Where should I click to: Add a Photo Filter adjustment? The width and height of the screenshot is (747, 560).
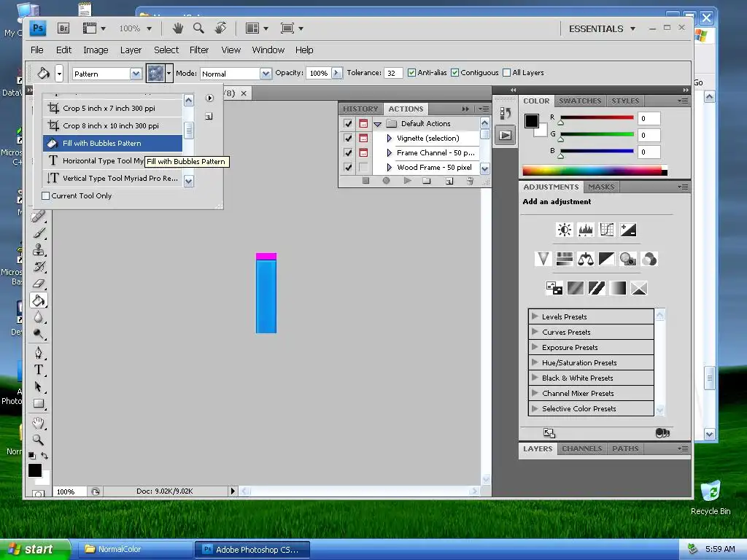(x=628, y=259)
